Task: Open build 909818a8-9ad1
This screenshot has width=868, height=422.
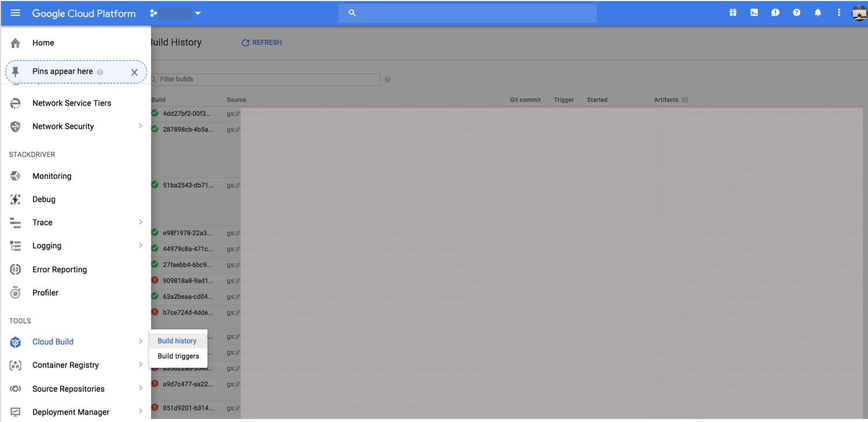Action: (x=187, y=280)
